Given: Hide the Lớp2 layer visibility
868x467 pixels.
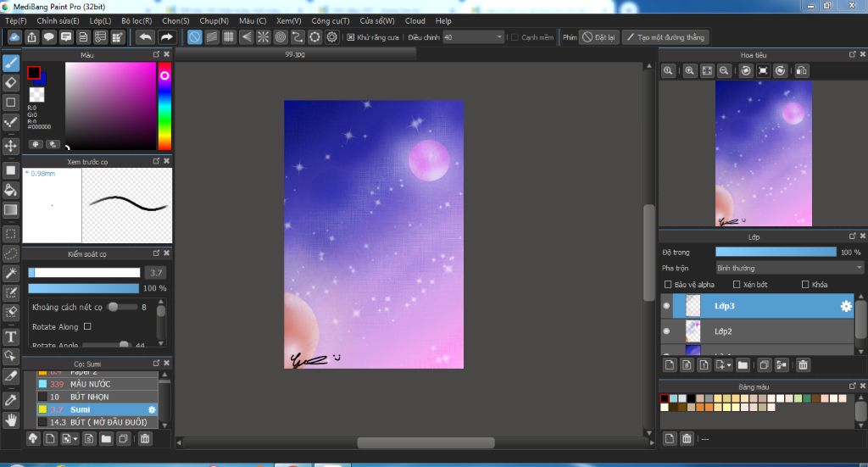Looking at the screenshot, I should [x=666, y=331].
